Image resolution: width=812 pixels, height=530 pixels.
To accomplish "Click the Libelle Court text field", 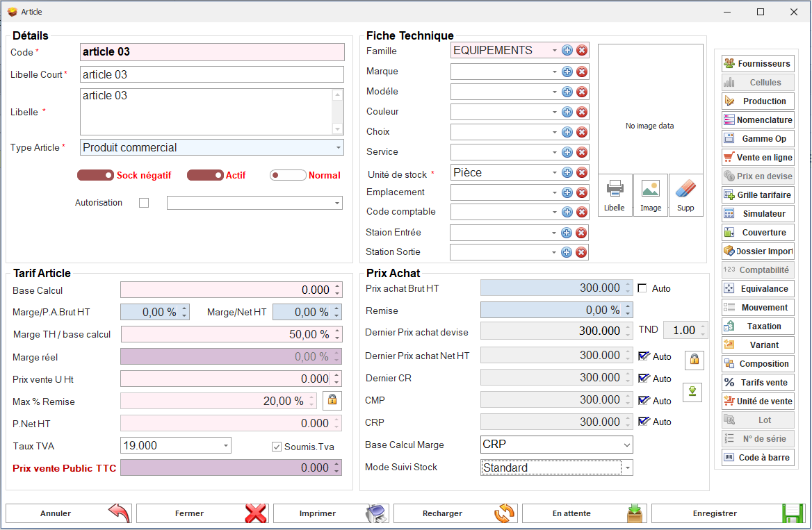I will pos(212,74).
